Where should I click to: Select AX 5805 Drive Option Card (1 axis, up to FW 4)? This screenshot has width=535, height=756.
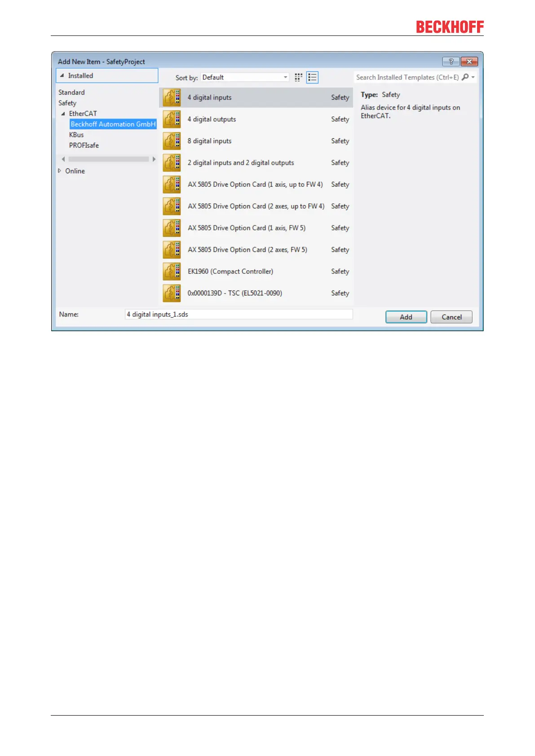click(x=256, y=185)
